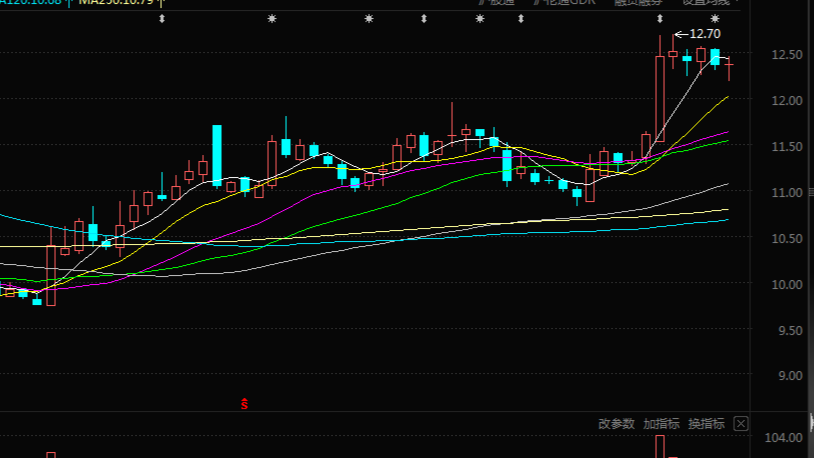Select the tall red breakout candle reaching 12.50

(660, 89)
